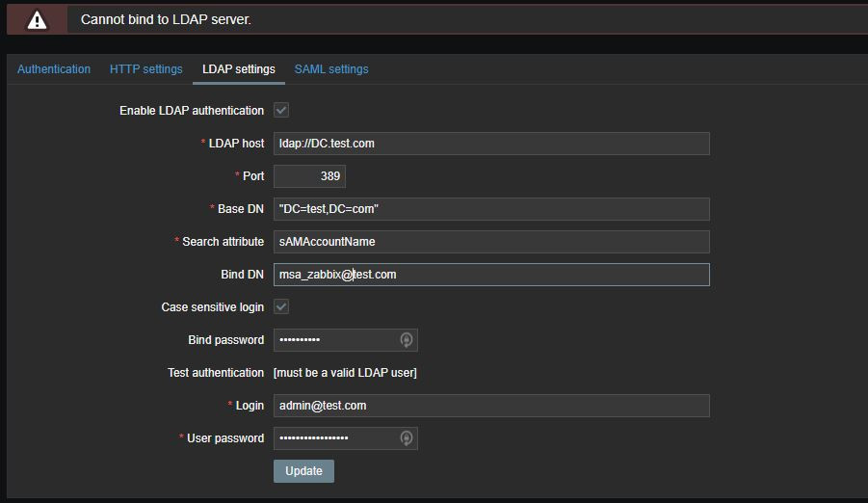Viewport: 868px width, 503px height.
Task: Uncheck the Case sensitive login checkbox
Action: coord(281,307)
